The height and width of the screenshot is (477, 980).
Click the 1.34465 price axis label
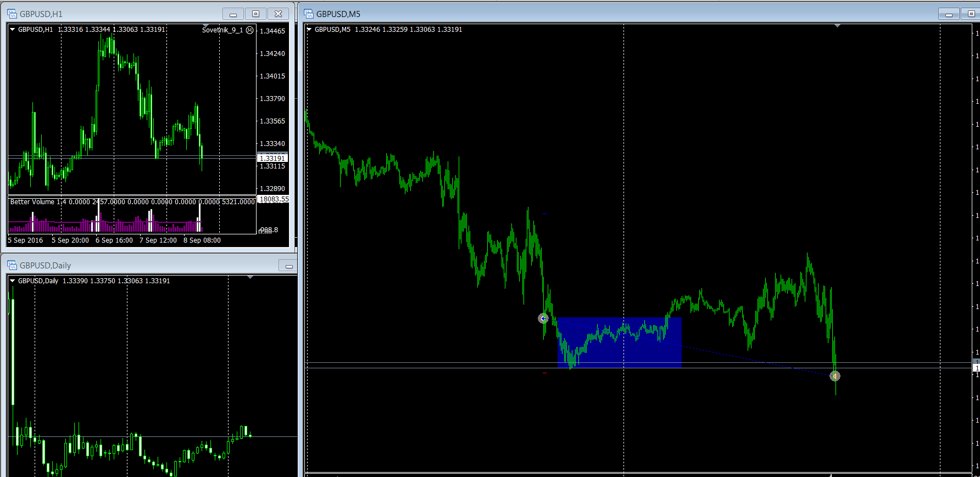point(272,31)
